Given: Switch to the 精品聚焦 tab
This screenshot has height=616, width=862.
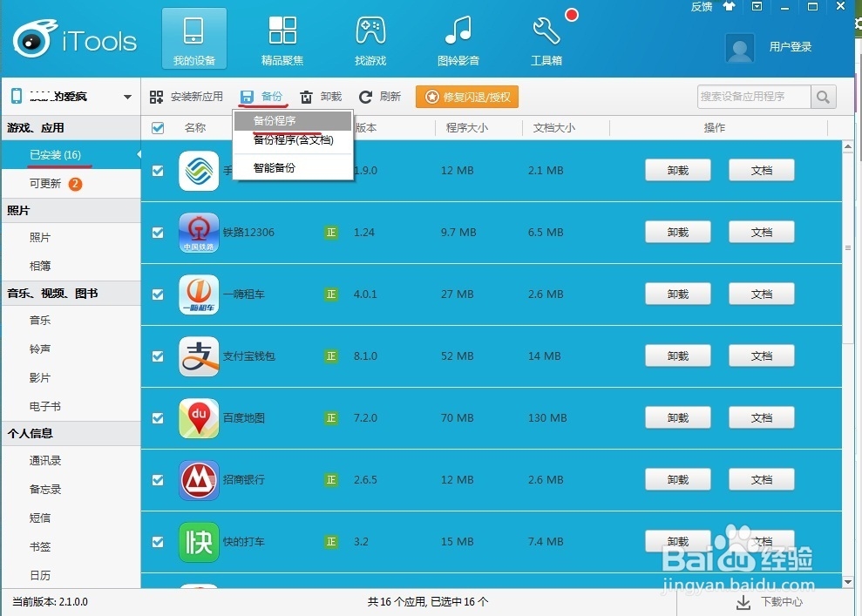Looking at the screenshot, I should (282, 37).
